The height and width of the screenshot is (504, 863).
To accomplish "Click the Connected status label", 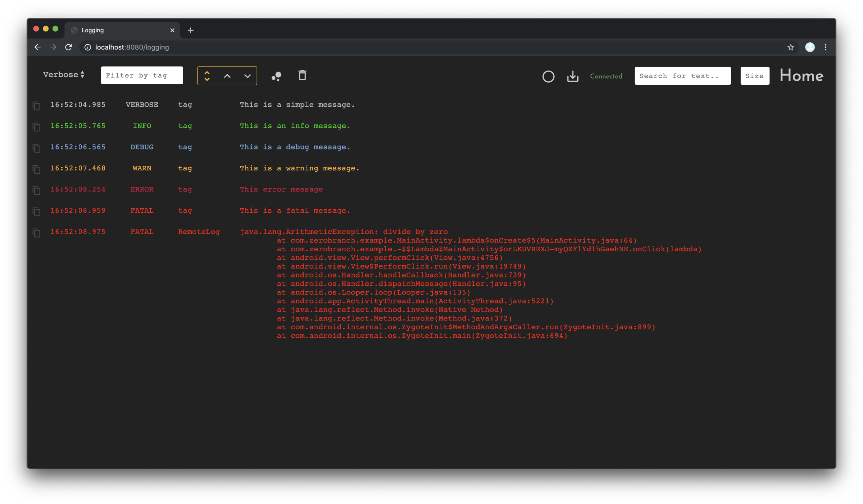I will [x=606, y=76].
